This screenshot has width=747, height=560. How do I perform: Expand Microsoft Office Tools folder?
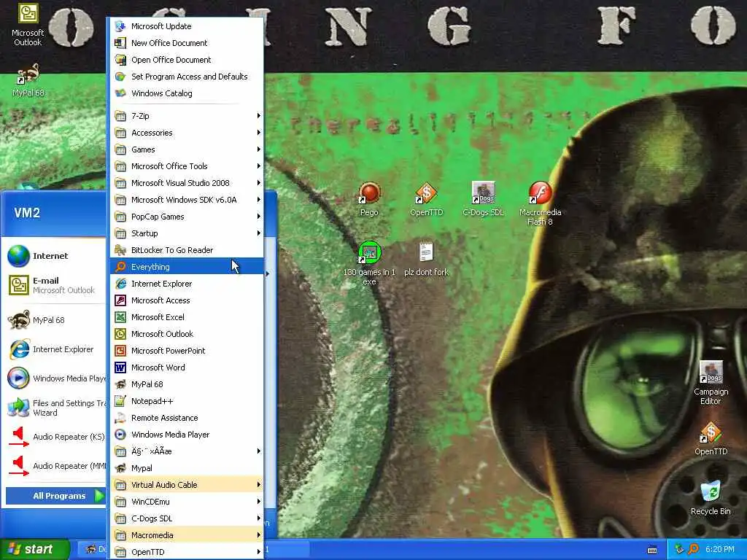187,166
